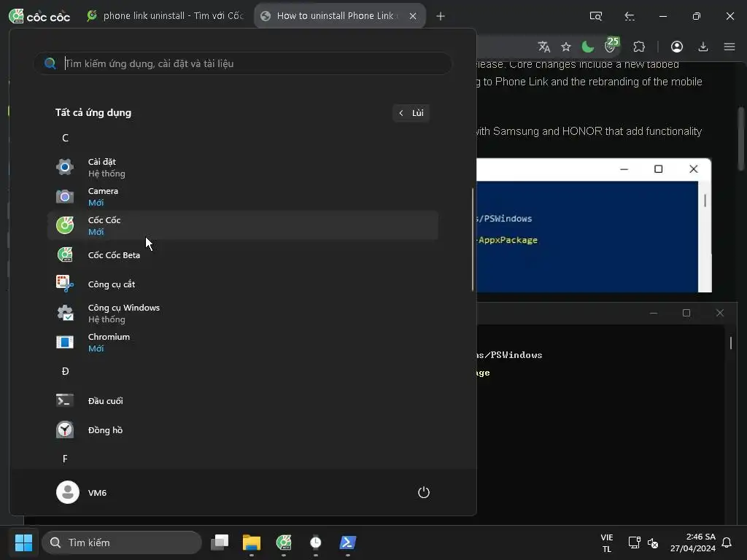The height and width of the screenshot is (560, 747).
Task: Click the power button icon
Action: [x=424, y=492]
